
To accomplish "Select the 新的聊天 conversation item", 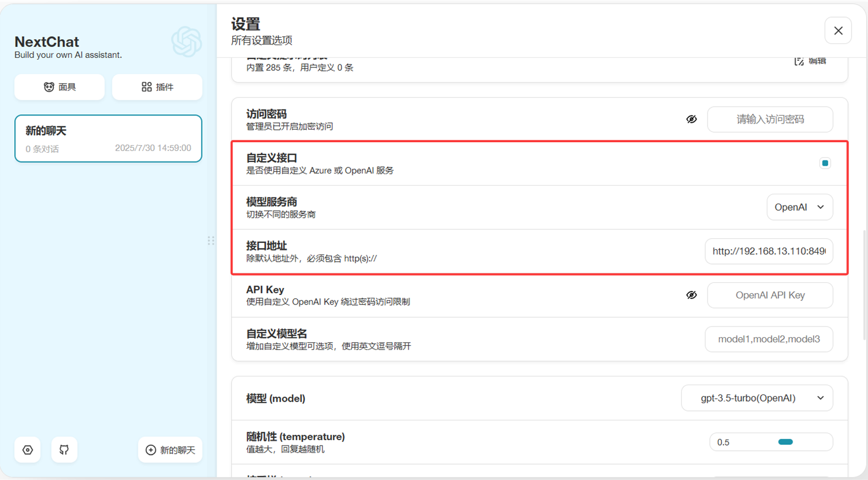I will [x=108, y=139].
